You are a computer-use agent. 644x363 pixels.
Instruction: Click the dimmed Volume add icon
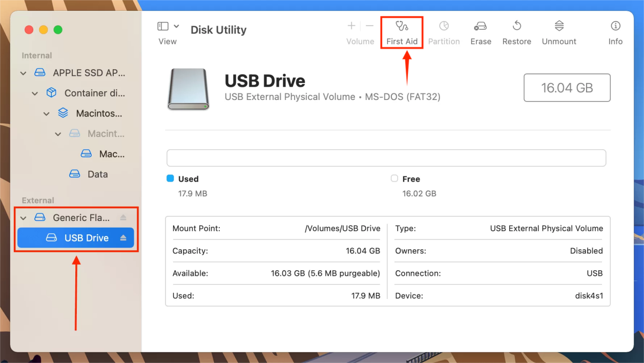click(351, 25)
